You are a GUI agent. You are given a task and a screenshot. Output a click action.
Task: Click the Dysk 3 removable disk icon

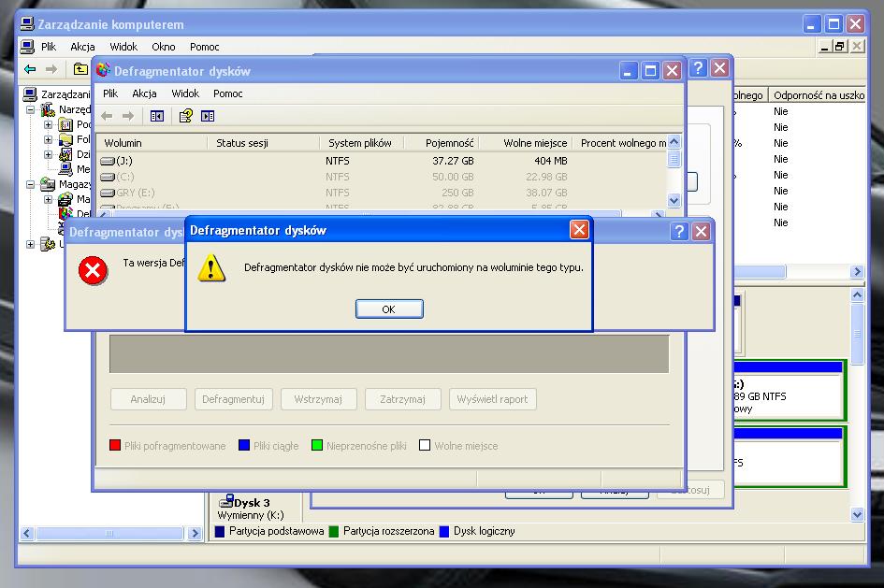coord(226,501)
